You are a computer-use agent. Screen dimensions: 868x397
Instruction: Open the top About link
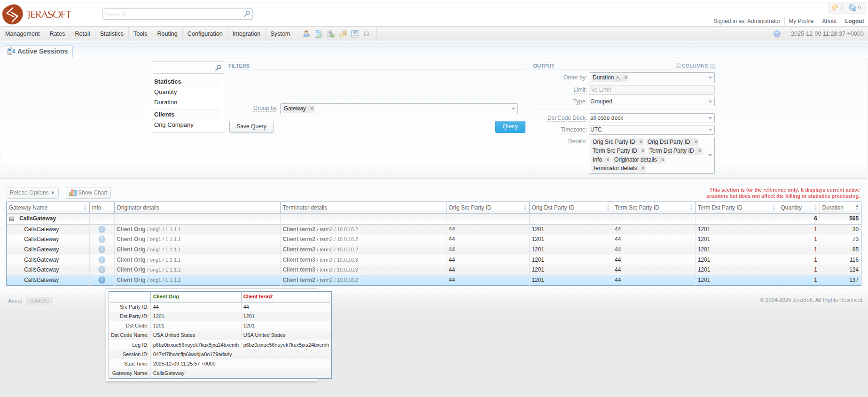point(829,21)
